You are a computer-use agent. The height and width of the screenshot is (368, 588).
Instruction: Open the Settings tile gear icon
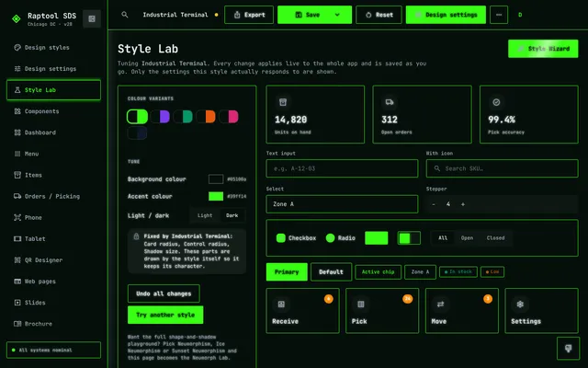(x=520, y=305)
